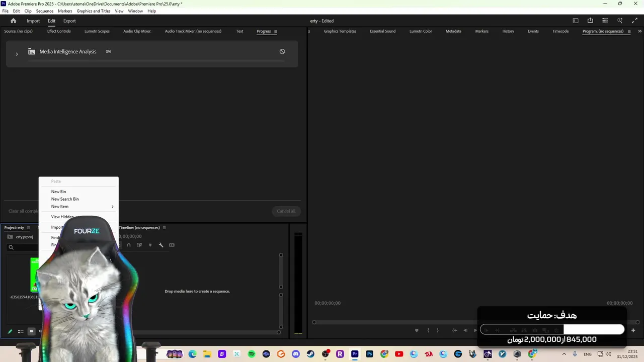Expand the Media Intelligence Analysis row
This screenshot has width=644, height=362.
[17, 54]
